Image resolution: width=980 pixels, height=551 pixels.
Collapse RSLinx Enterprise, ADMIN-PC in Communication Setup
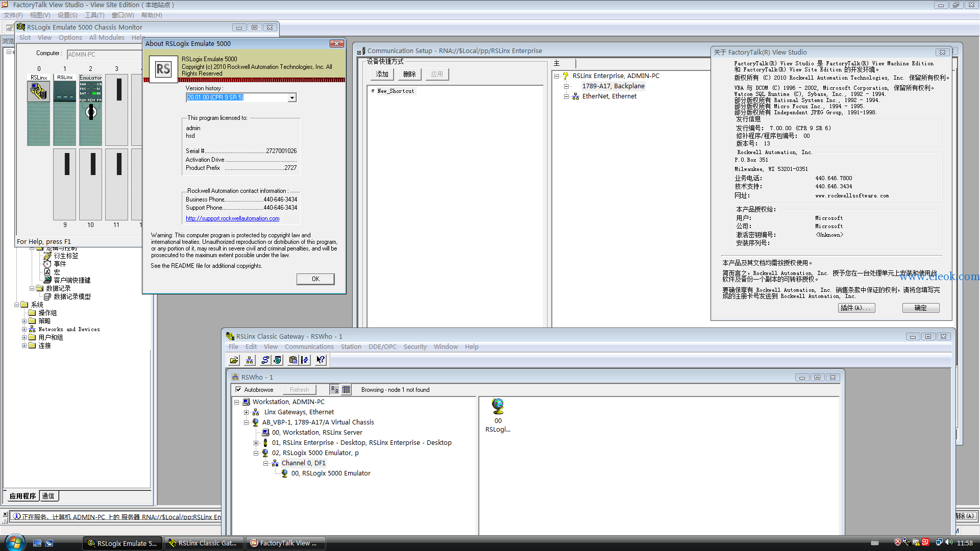click(557, 76)
